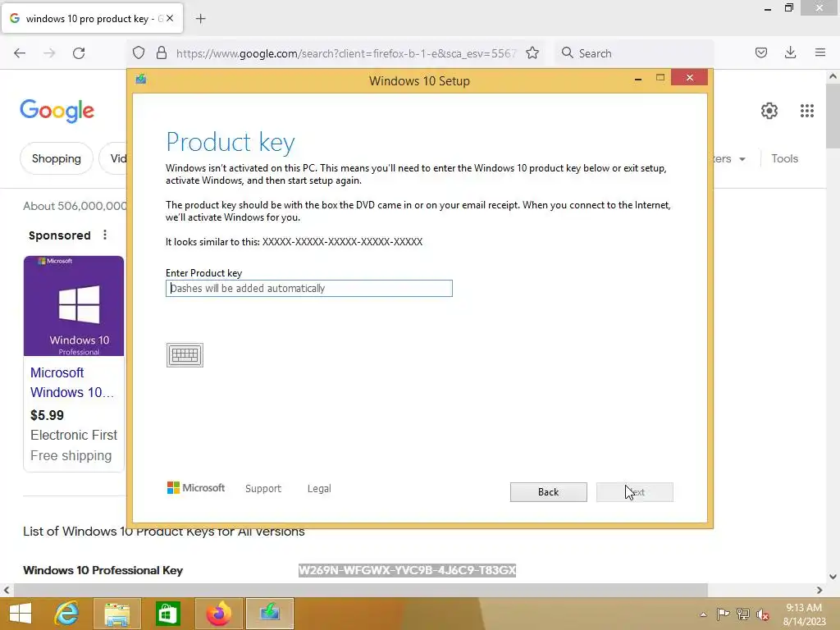
Task: Click the Windows 10 Professional Key label
Action: [103, 570]
